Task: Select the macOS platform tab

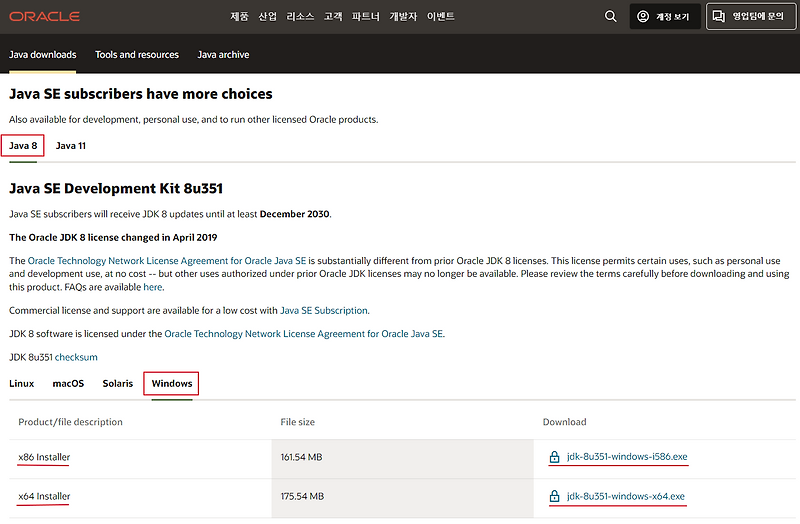Action: point(68,384)
